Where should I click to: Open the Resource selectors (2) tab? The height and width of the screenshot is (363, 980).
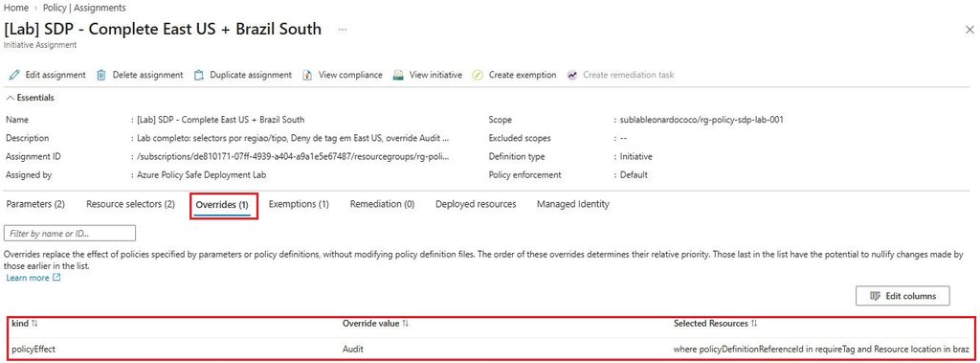[x=130, y=204]
